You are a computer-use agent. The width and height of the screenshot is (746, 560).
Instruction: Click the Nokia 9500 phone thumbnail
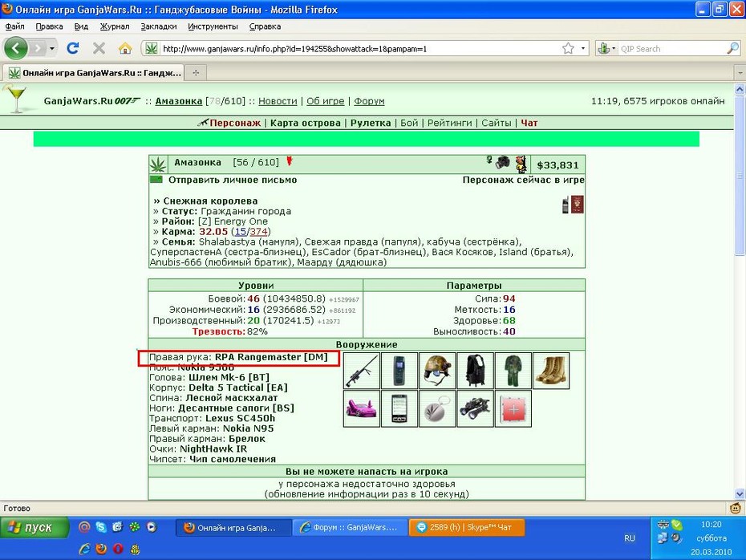[x=399, y=371]
